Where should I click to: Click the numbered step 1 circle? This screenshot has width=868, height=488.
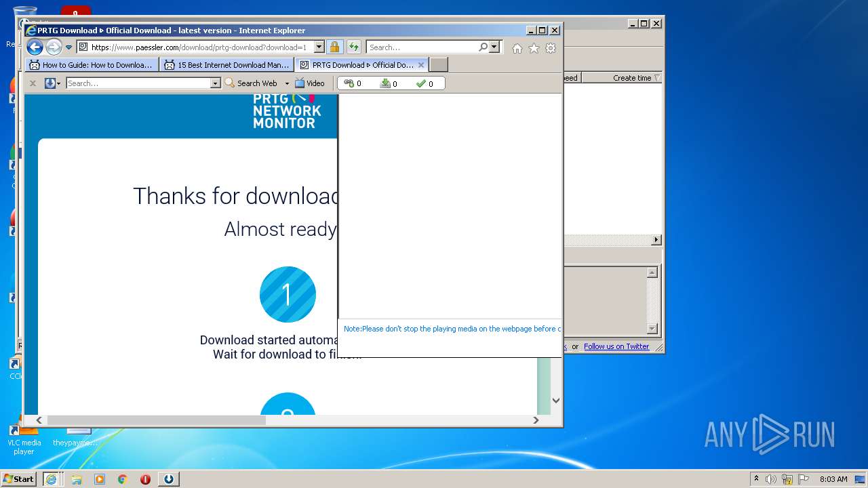288,294
